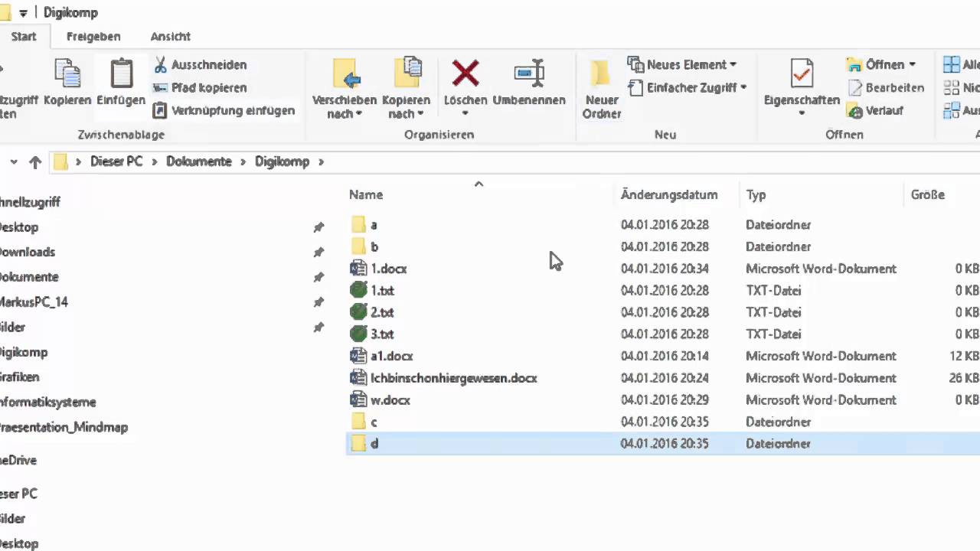Open OneDrive in the navigation pane
Screen dimensions: 980x551
pyautogui.click(x=18, y=460)
